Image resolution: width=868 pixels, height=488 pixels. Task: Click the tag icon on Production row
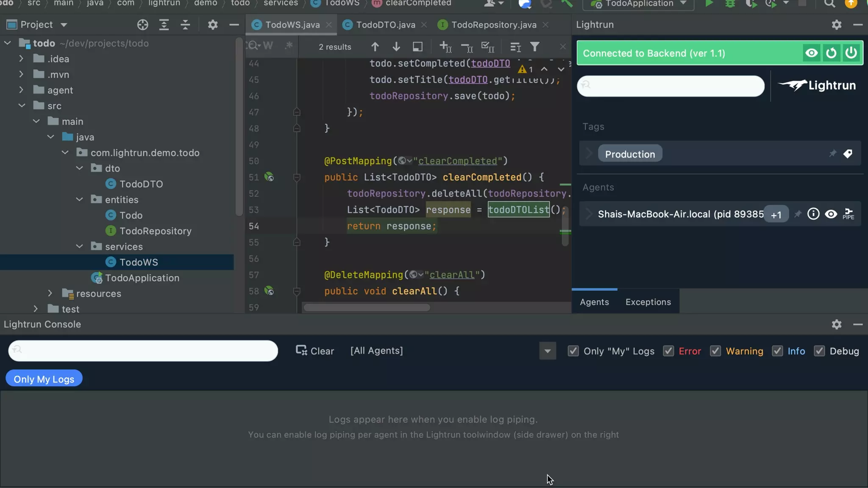coord(848,154)
